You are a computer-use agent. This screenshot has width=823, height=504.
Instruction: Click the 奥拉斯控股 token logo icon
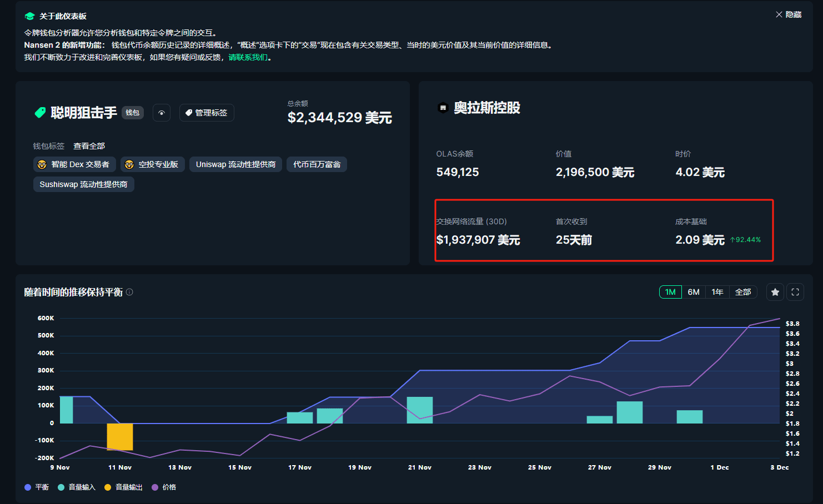click(443, 108)
